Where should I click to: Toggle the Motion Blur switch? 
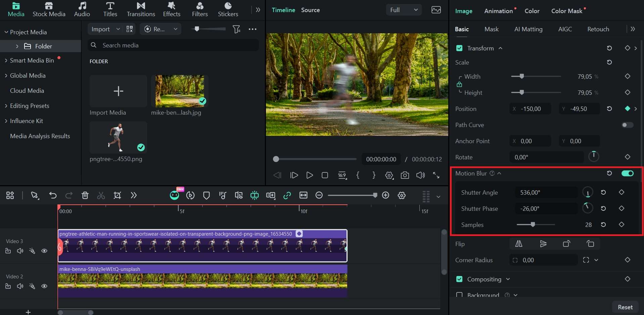point(628,173)
